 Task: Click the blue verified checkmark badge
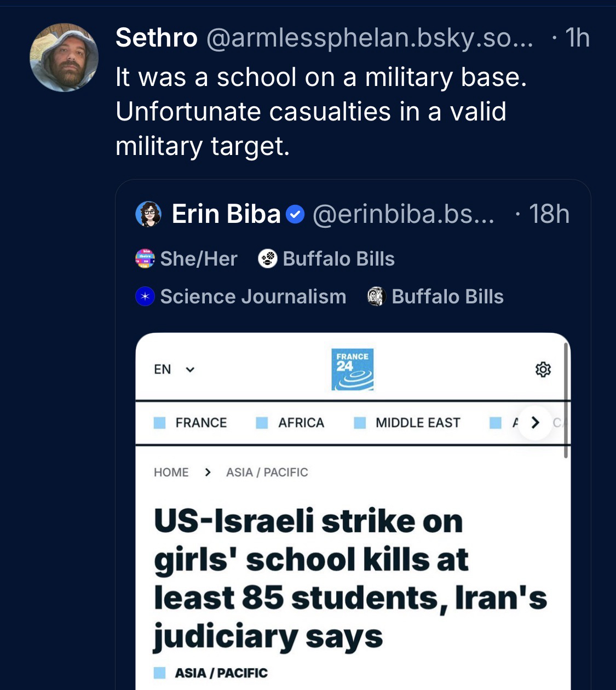pyautogui.click(x=295, y=215)
